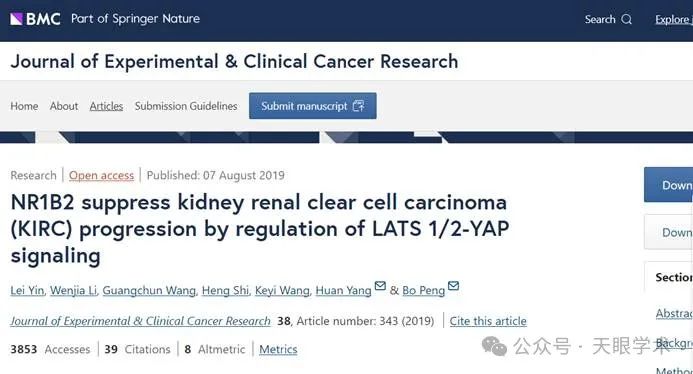Open the About menu item
Screen dimensions: 693x374
64,106
